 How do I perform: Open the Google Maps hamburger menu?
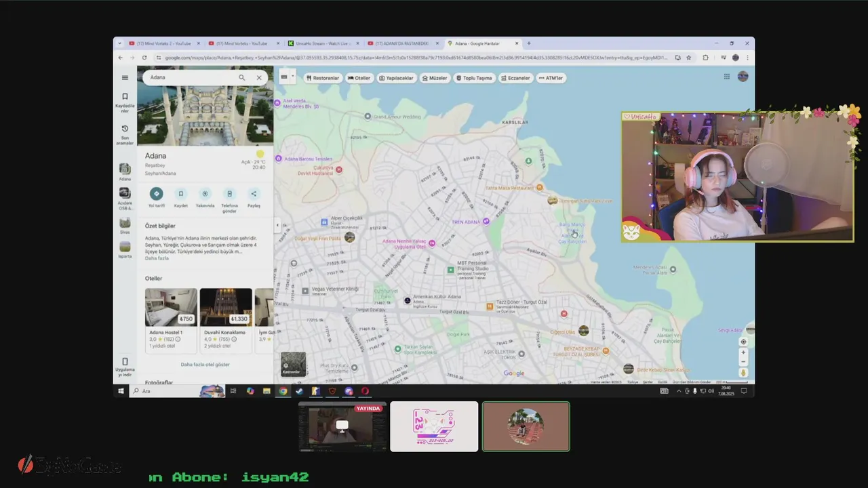click(x=125, y=78)
